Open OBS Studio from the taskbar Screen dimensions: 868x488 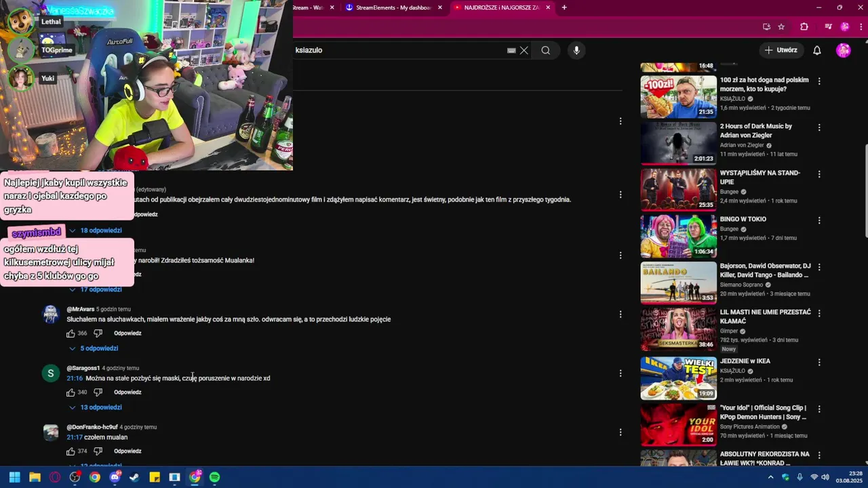75,477
